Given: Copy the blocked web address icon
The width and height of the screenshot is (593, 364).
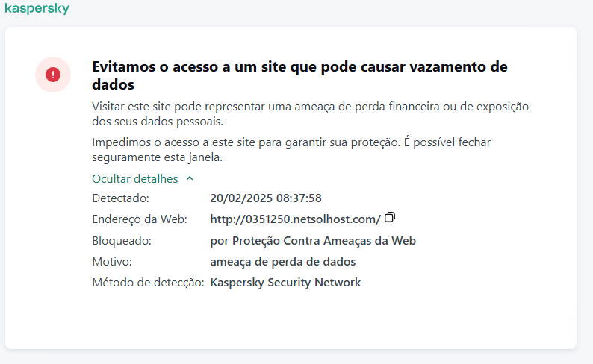Looking at the screenshot, I should click(389, 218).
